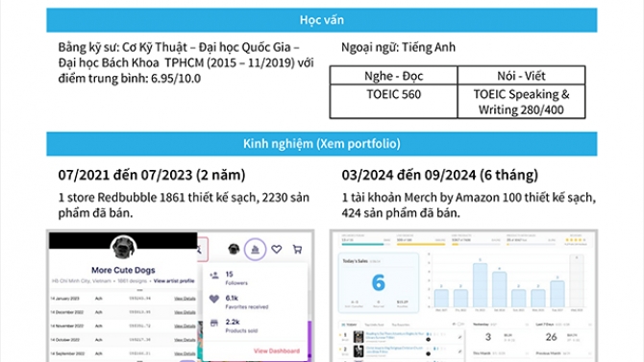
Task: Click the Today's Sales number 6
Action: pos(379,283)
